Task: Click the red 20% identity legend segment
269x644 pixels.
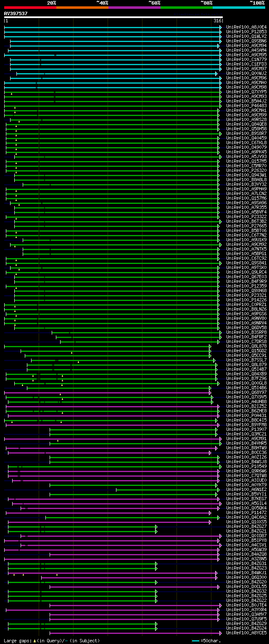Action: click(x=30, y=8)
